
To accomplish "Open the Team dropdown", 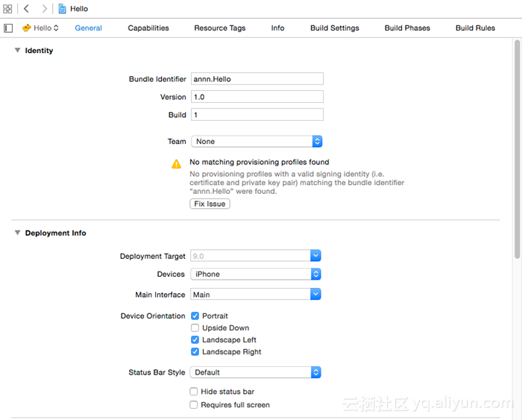I will point(257,141).
